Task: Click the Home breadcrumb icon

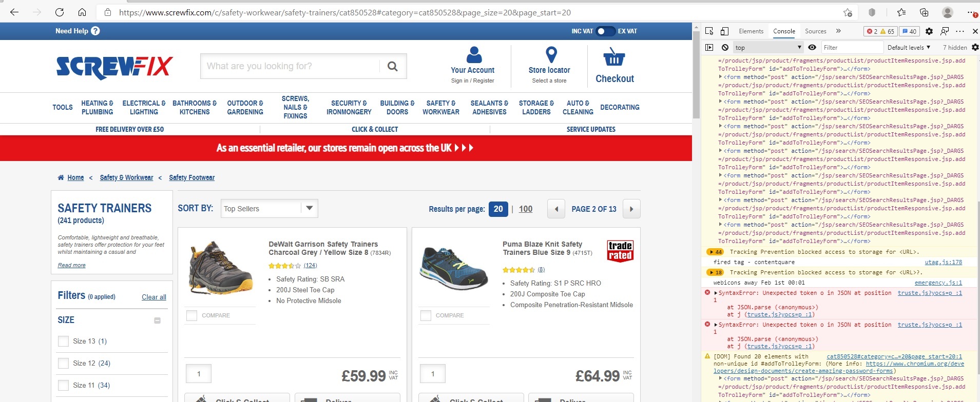Action: [x=61, y=177]
